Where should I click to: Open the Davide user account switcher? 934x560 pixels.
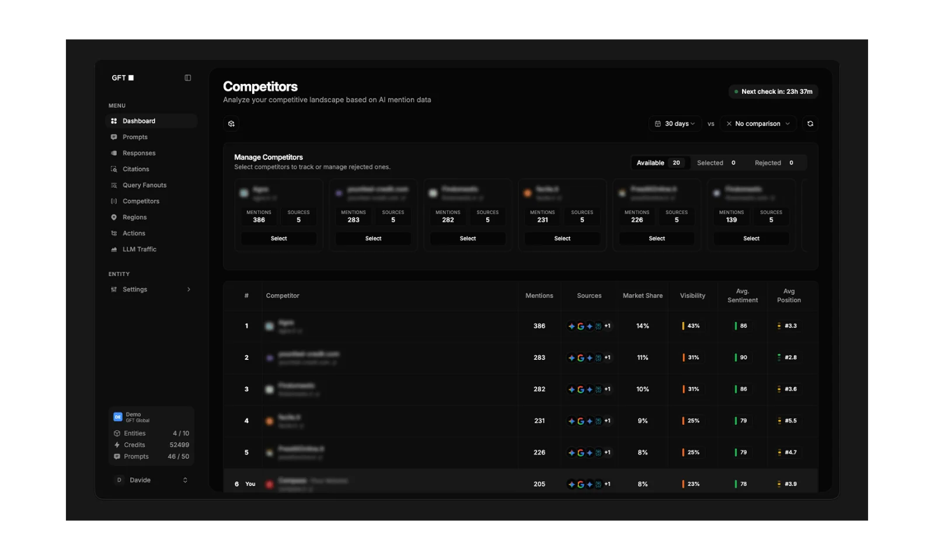pos(151,480)
